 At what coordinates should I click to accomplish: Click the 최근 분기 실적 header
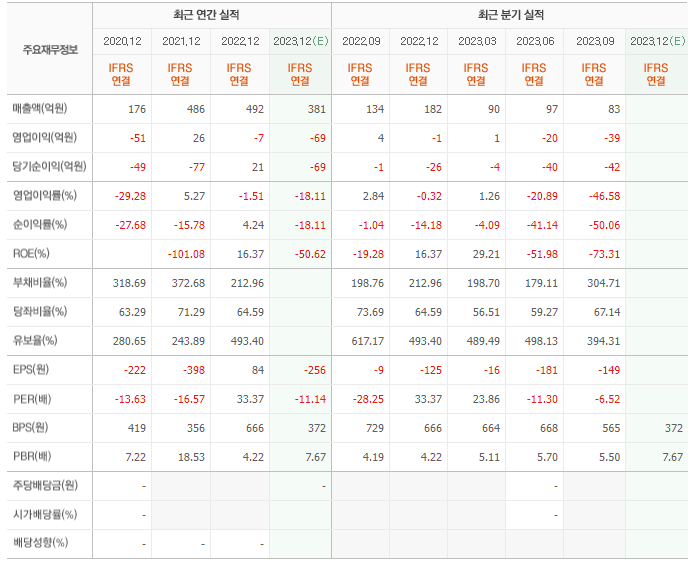click(x=511, y=15)
